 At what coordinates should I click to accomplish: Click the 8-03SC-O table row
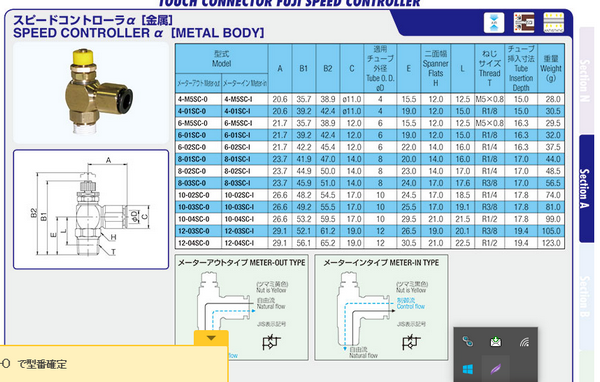[370, 183]
